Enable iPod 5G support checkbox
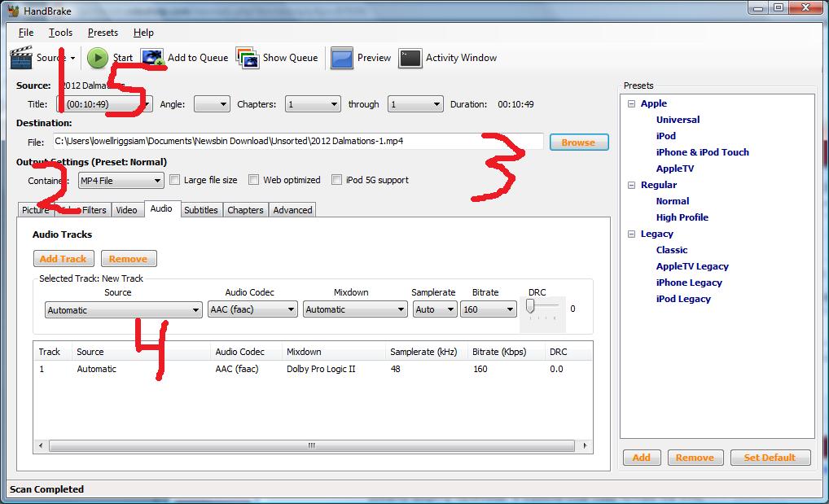The width and height of the screenshot is (829, 504). tap(337, 180)
